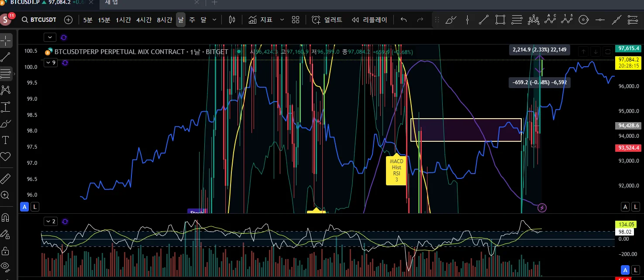This screenshot has width=644, height=280.
Task: Switch to the 4시간 timeframe
Action: click(144, 20)
